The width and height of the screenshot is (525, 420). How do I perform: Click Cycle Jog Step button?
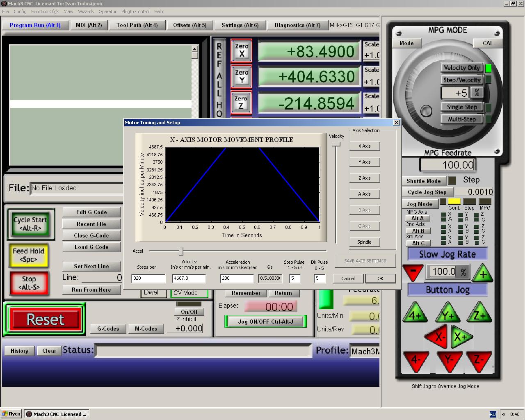pyautogui.click(x=427, y=192)
